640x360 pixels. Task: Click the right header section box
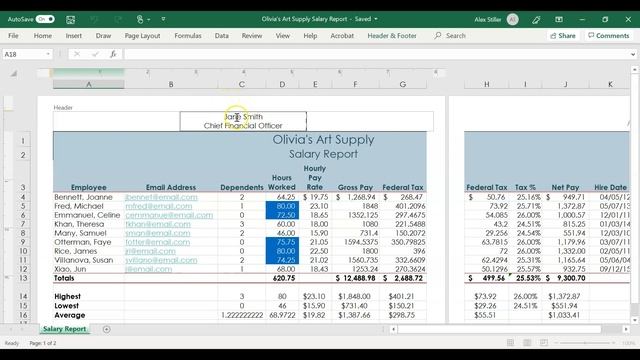370,121
